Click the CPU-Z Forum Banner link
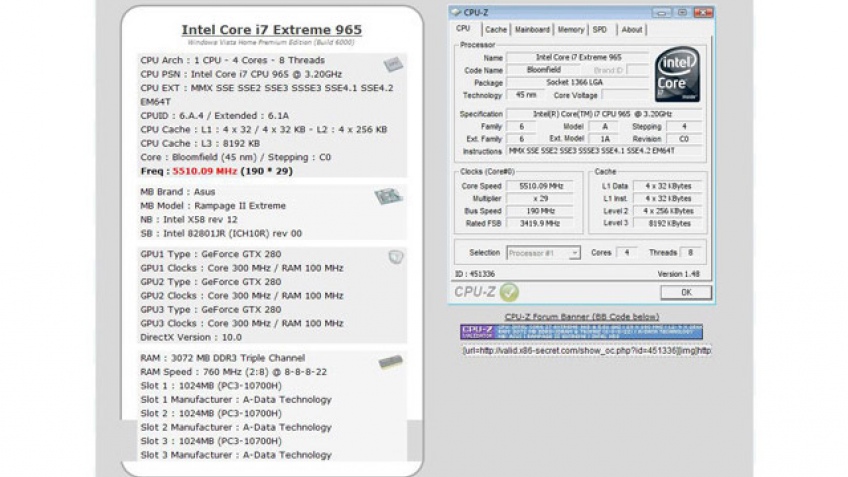Image resolution: width=848 pixels, height=477 pixels. click(582, 317)
